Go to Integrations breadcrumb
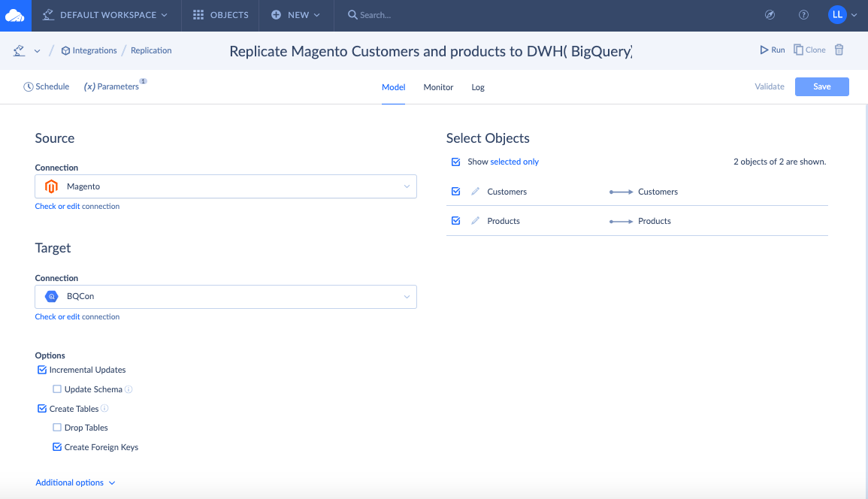The width and height of the screenshot is (868, 499). coord(89,50)
